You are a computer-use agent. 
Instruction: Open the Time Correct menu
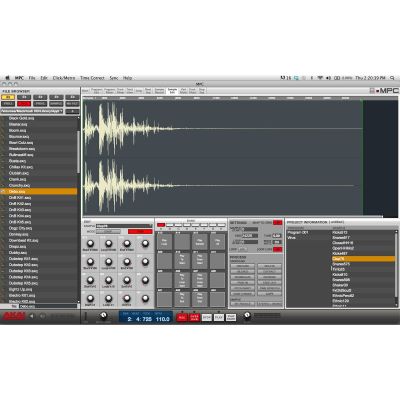92,78
